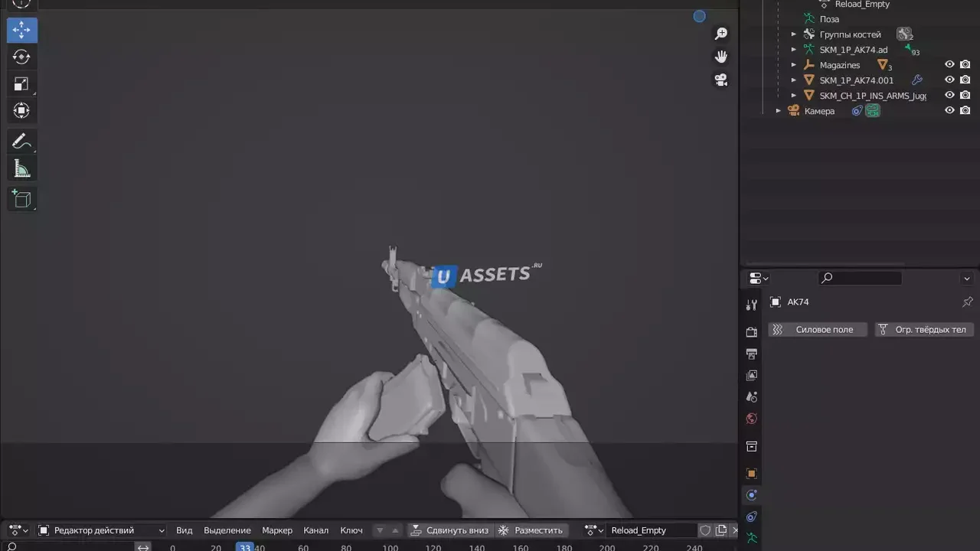Disable SKM_CH_1P_INS_ARMS in renders
This screenshot has height=551, width=980.
pyautogui.click(x=965, y=95)
